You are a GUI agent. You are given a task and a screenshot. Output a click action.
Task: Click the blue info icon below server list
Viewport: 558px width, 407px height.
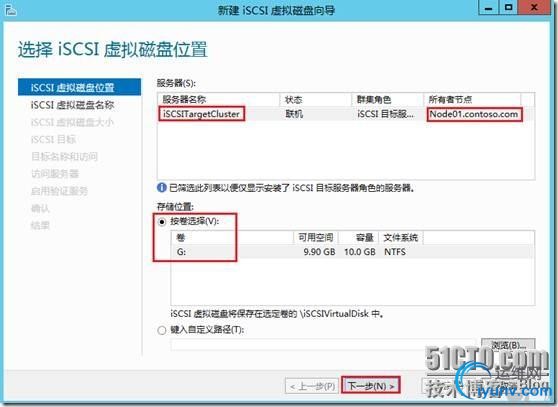tap(162, 187)
